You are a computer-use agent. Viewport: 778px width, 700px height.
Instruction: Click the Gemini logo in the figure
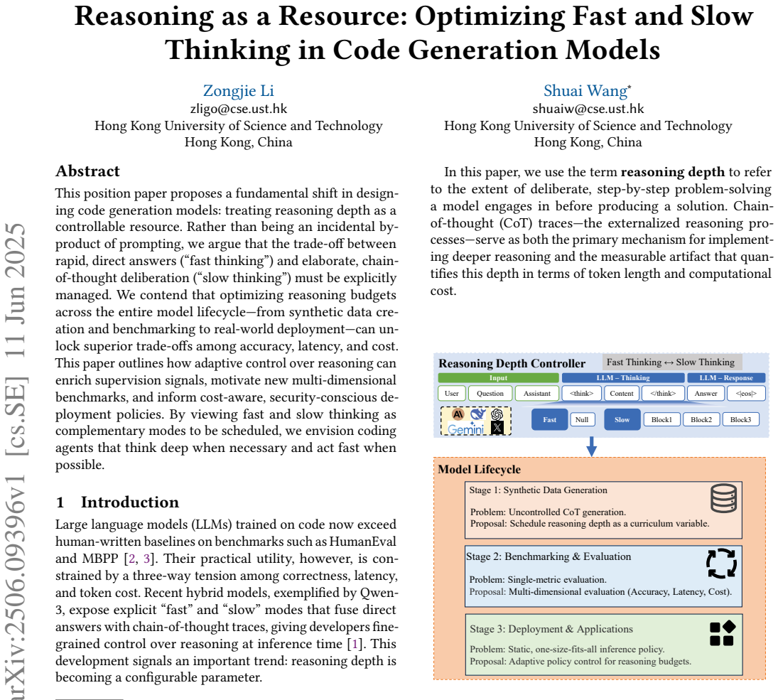coord(465,429)
